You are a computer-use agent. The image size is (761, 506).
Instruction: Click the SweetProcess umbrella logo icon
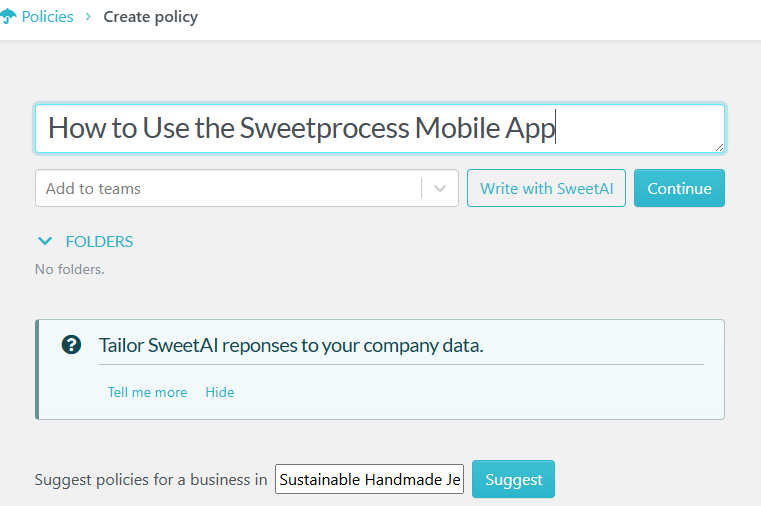pyautogui.click(x=8, y=16)
